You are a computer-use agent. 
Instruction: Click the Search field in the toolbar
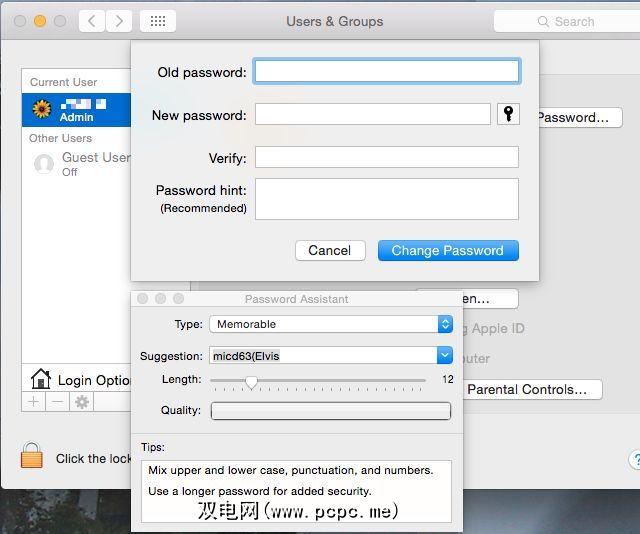[567, 21]
